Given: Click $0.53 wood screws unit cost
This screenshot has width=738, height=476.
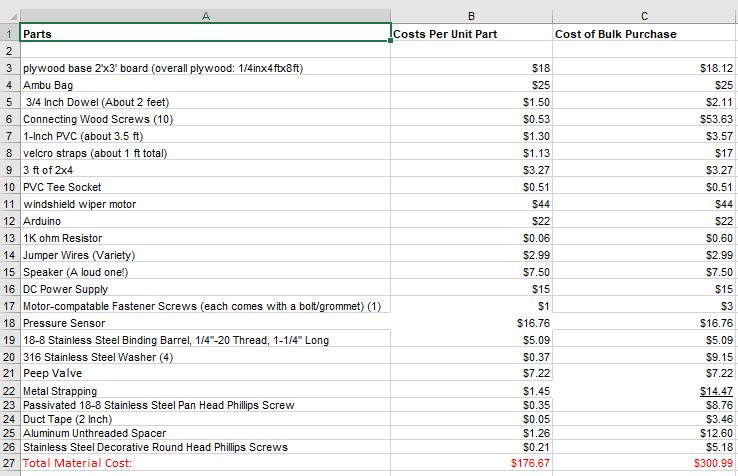Looking at the screenshot, I should pos(472,119).
